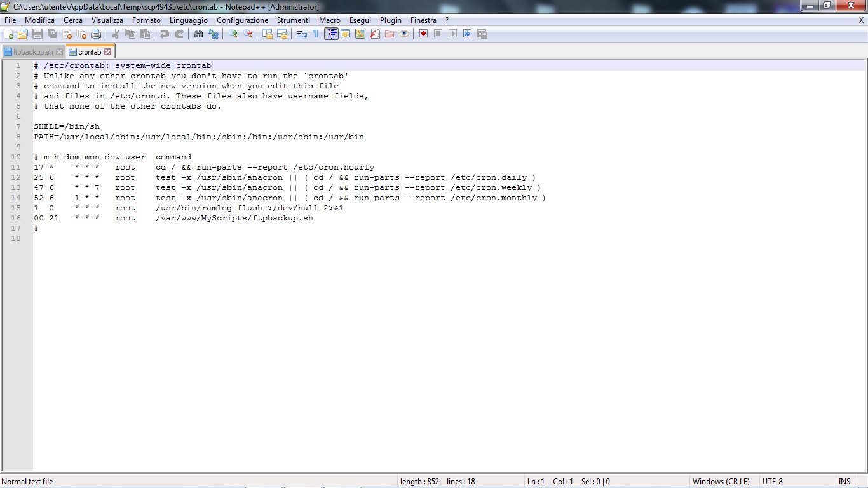Viewport: 868px width, 488px height.
Task: Toggle the indent guide button
Action: [331, 34]
